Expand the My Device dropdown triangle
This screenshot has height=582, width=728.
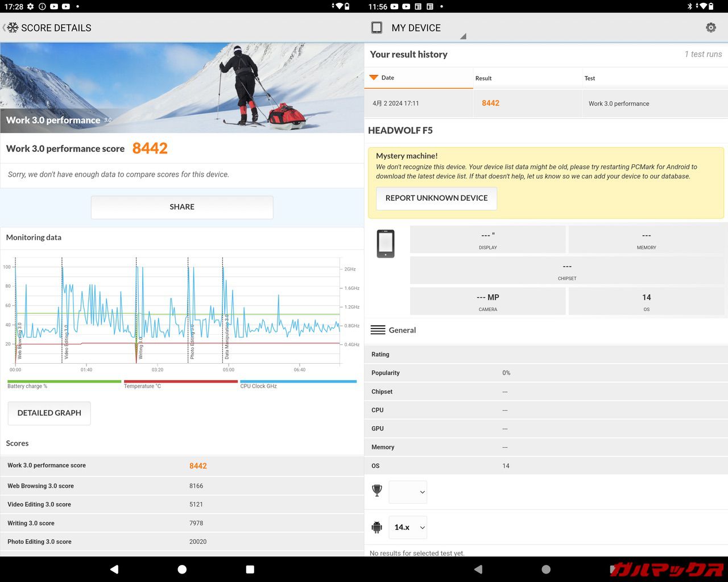pos(463,36)
